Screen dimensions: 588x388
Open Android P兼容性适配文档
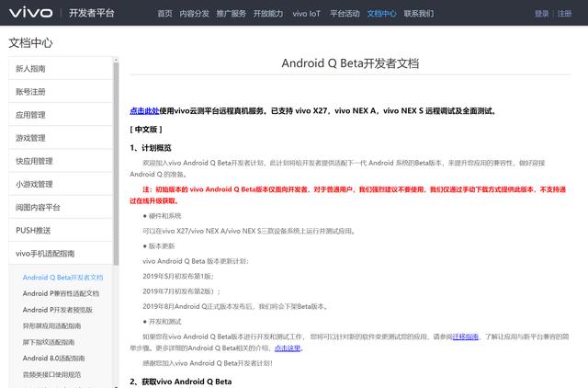click(x=61, y=293)
